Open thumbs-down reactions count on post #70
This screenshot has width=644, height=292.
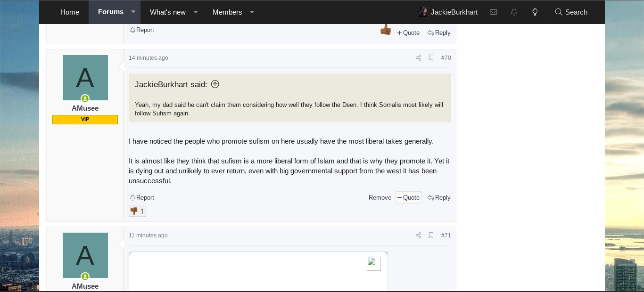pyautogui.click(x=138, y=211)
